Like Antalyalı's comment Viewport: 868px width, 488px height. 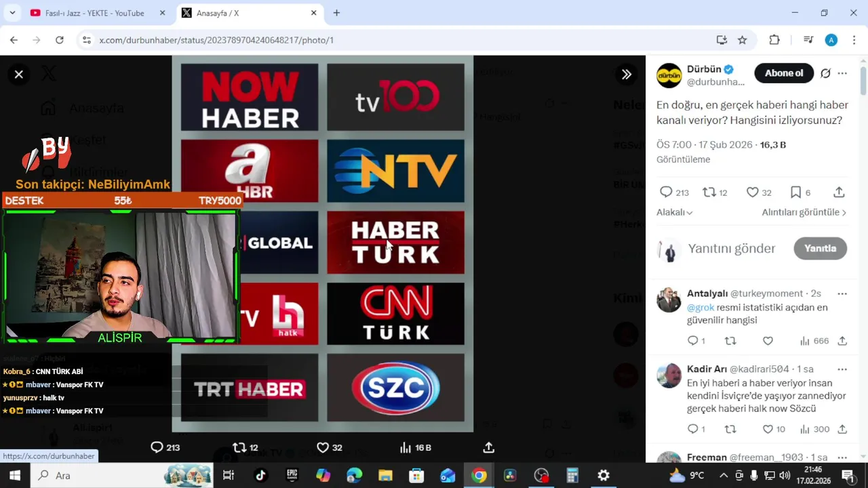click(x=768, y=341)
